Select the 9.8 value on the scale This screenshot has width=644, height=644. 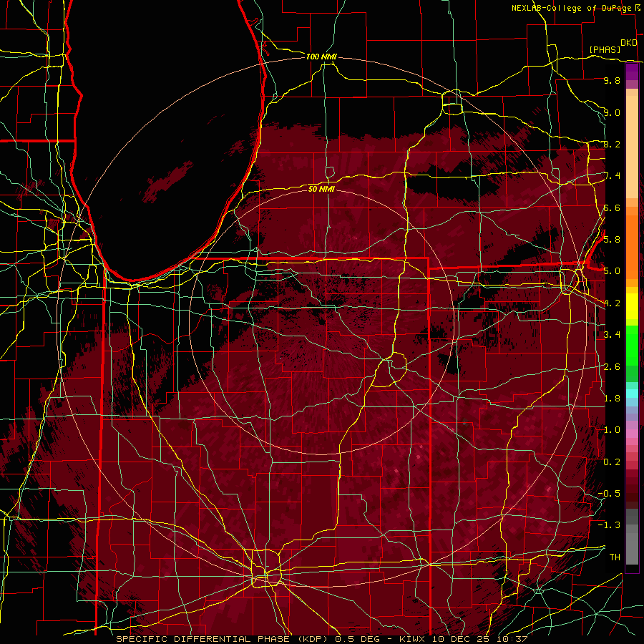coord(612,80)
